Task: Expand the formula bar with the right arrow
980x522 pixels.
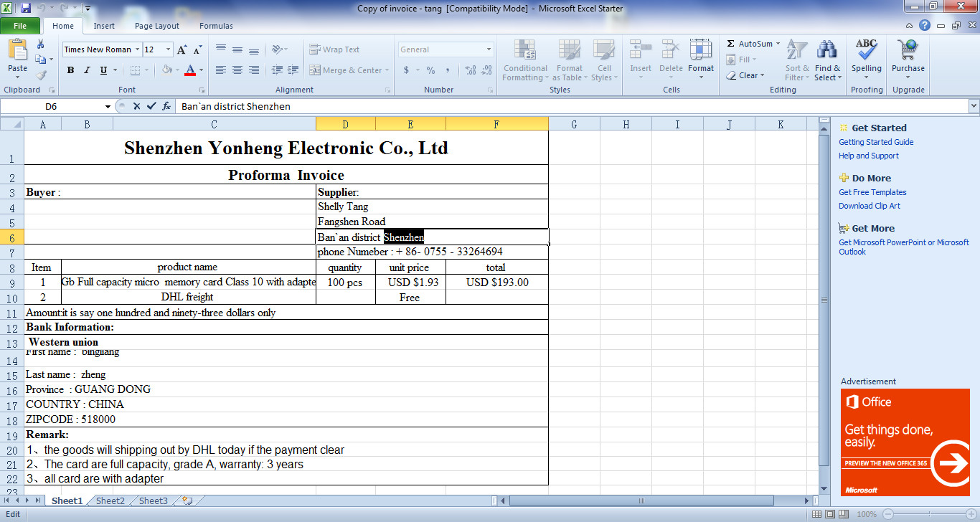Action: (x=974, y=106)
